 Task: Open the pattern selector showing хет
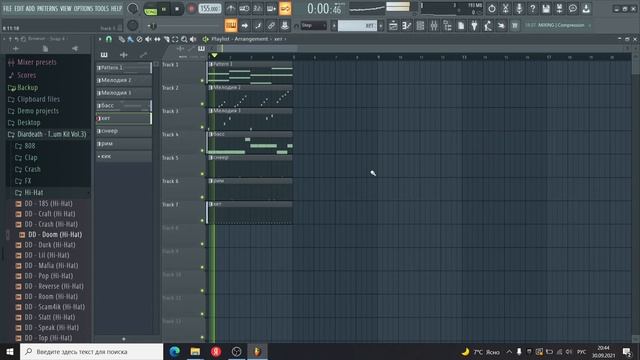(x=358, y=26)
